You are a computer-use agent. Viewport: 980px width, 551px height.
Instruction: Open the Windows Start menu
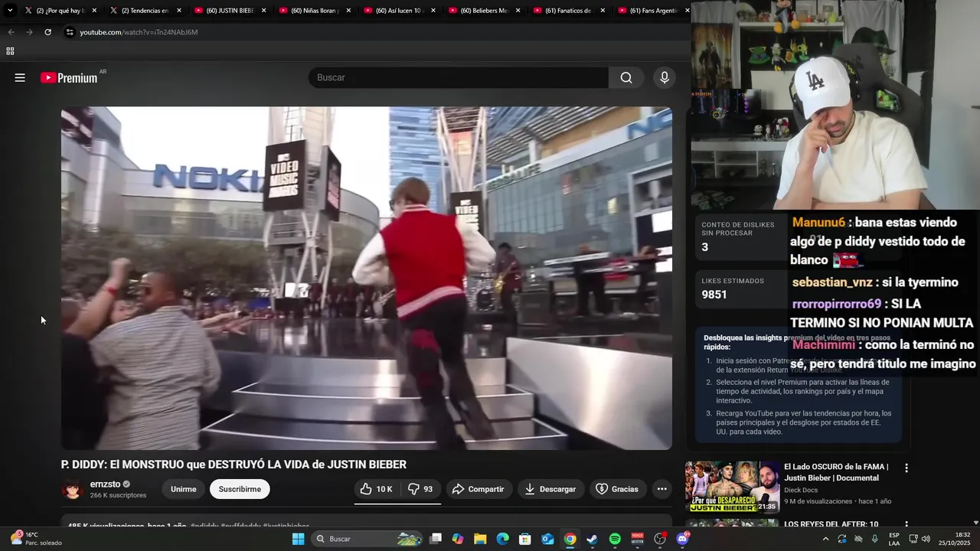[299, 540]
